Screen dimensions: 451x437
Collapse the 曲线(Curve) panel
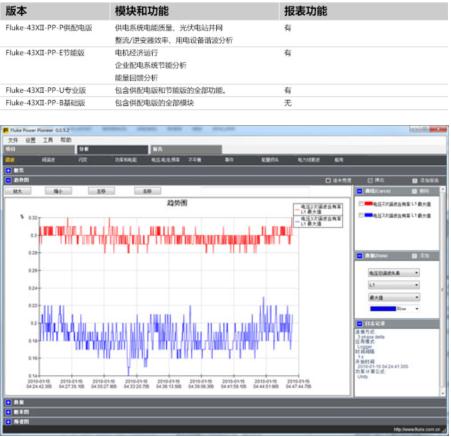(x=359, y=191)
